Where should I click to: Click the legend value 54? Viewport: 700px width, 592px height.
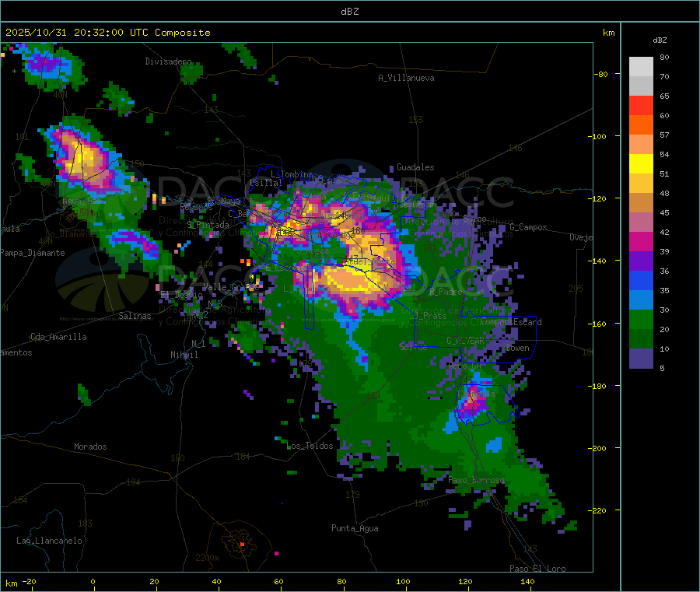click(x=664, y=155)
